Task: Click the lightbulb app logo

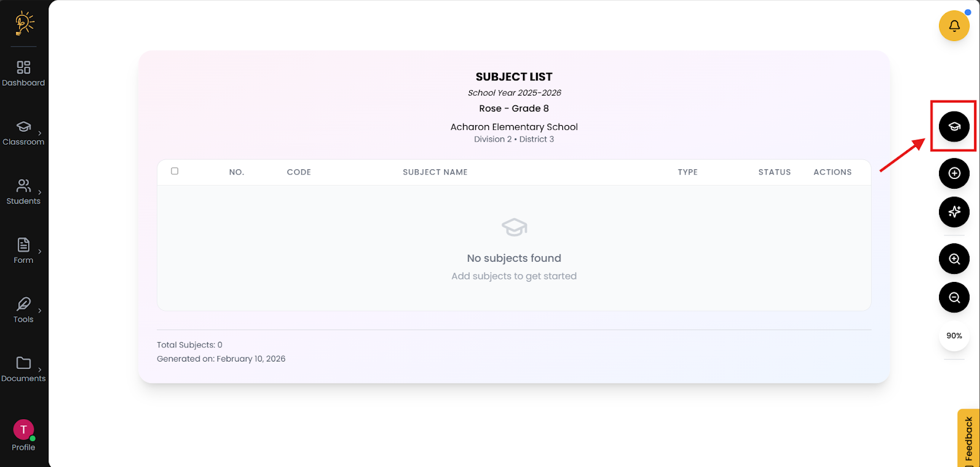Action: [x=24, y=23]
